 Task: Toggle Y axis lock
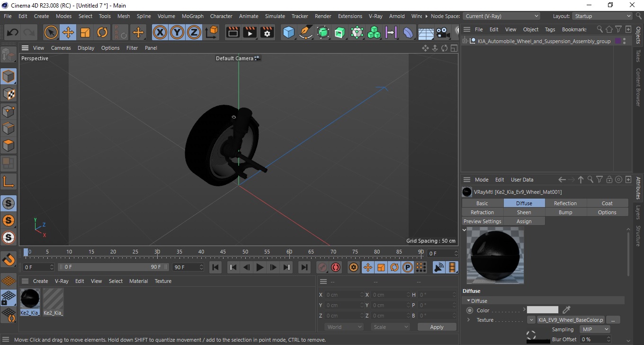pos(177,33)
